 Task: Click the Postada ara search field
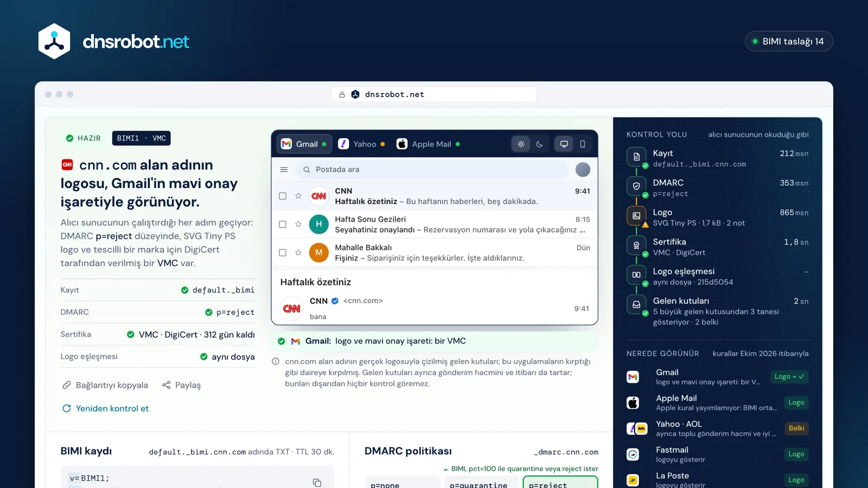coord(432,170)
